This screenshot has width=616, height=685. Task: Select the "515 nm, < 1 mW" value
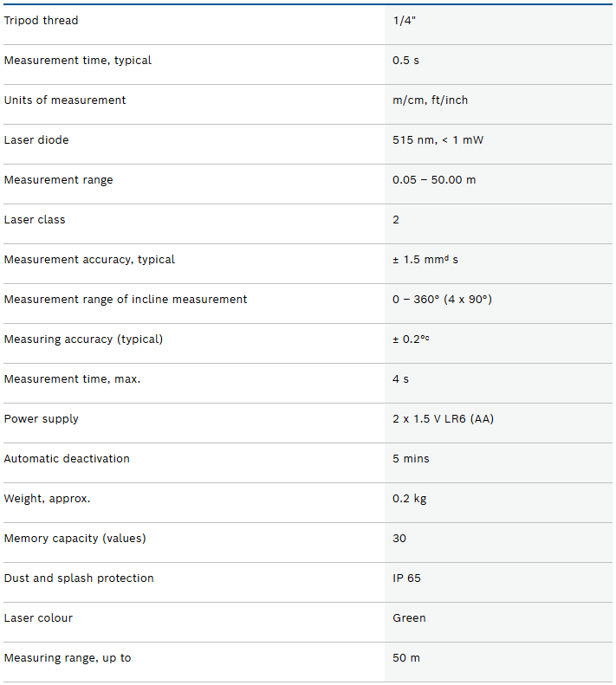438,140
